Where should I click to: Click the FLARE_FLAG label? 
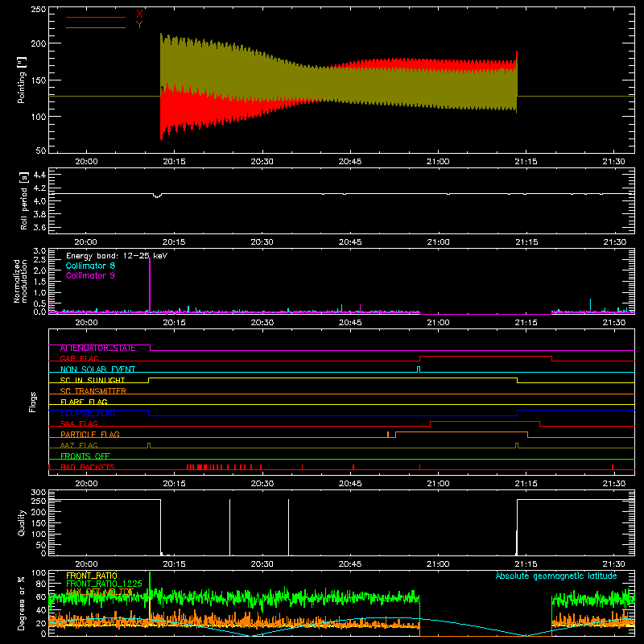click(x=84, y=402)
